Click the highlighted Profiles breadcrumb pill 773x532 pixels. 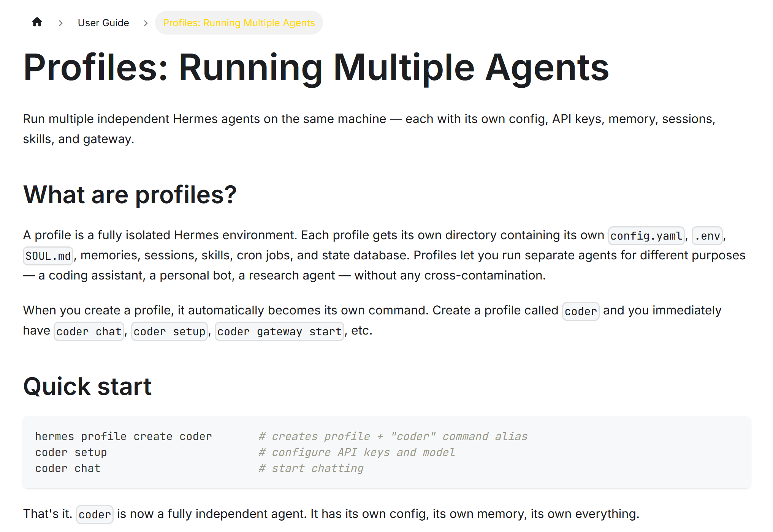(239, 23)
